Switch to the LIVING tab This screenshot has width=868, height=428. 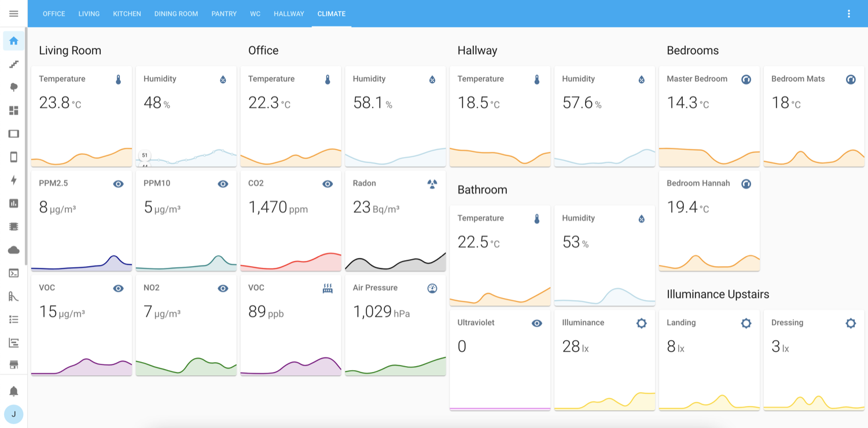pos(89,14)
